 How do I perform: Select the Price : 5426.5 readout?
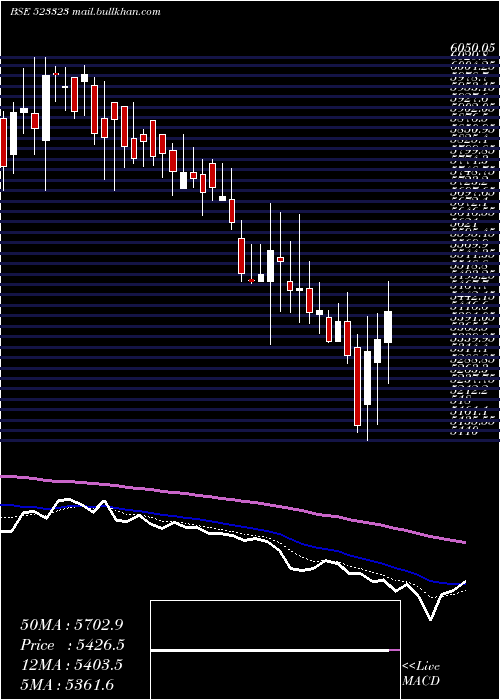tap(72, 645)
